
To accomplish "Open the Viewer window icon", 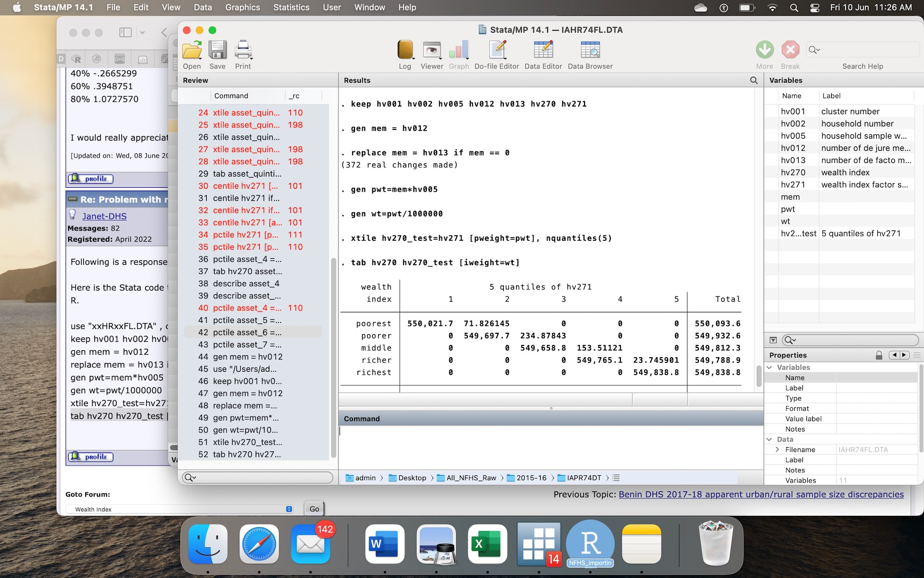I will [x=431, y=50].
